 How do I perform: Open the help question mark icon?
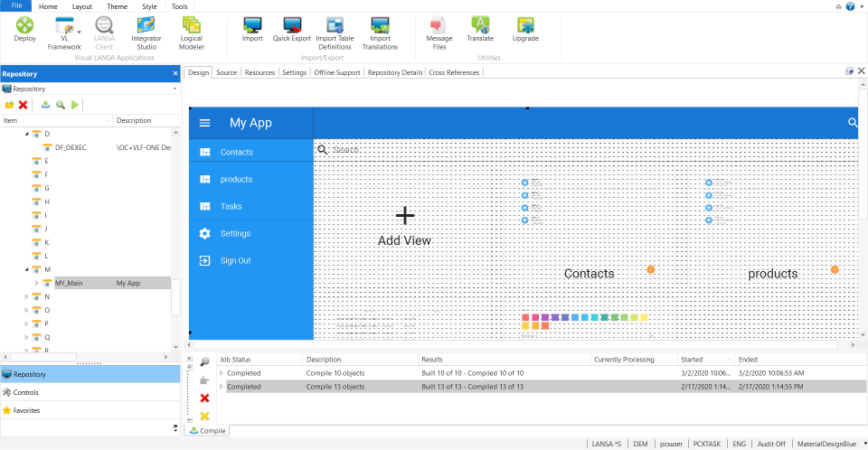coord(850,6)
